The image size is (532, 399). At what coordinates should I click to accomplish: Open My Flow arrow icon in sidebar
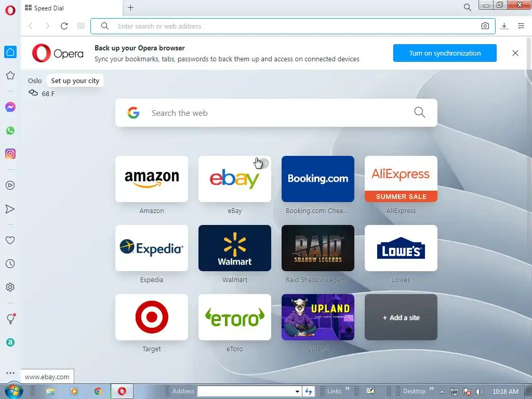coord(10,209)
